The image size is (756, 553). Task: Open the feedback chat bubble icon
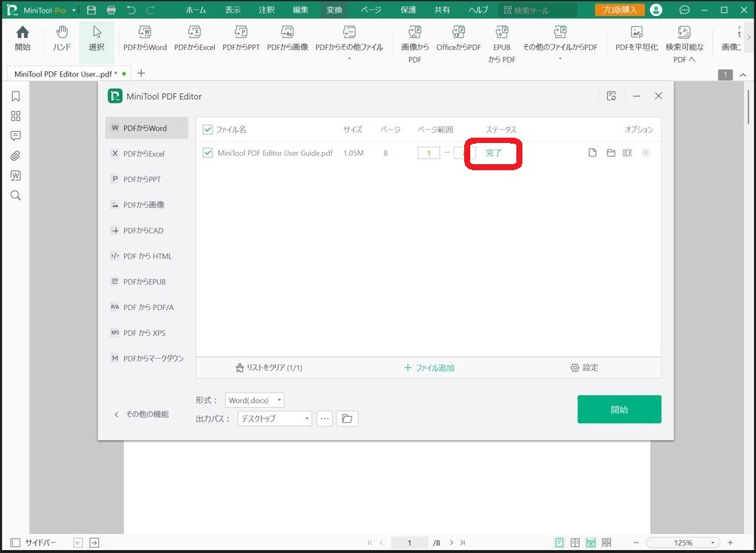pos(684,10)
